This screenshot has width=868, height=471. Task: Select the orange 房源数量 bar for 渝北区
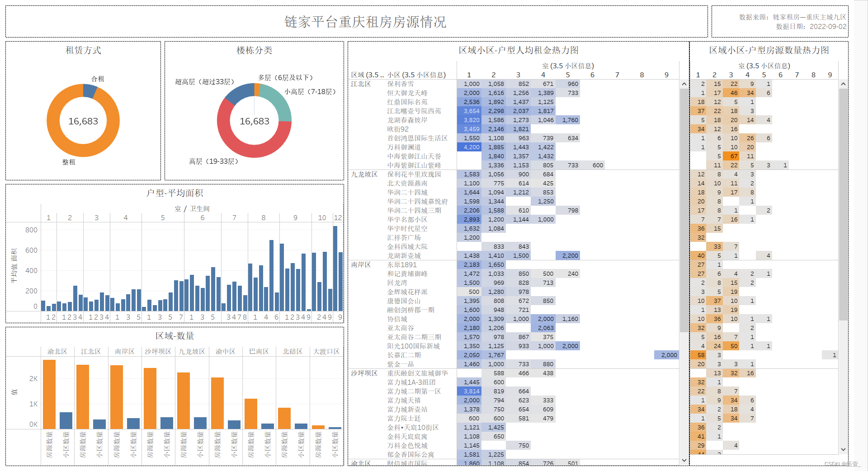point(49,394)
